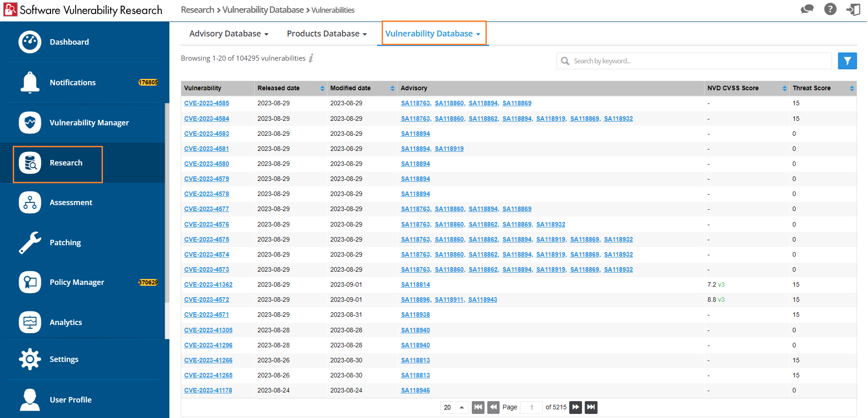Image resolution: width=868 pixels, height=418 pixels.
Task: Open CVE-2023-4572 vulnerability link
Action: [206, 299]
